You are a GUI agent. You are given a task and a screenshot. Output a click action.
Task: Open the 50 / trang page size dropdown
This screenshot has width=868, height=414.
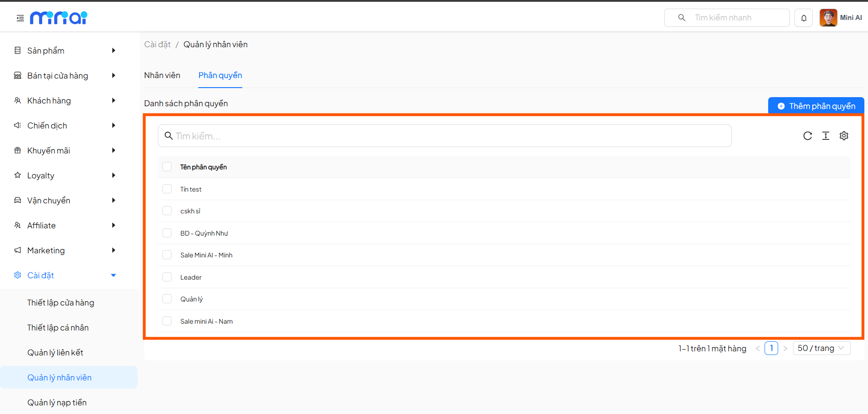821,348
